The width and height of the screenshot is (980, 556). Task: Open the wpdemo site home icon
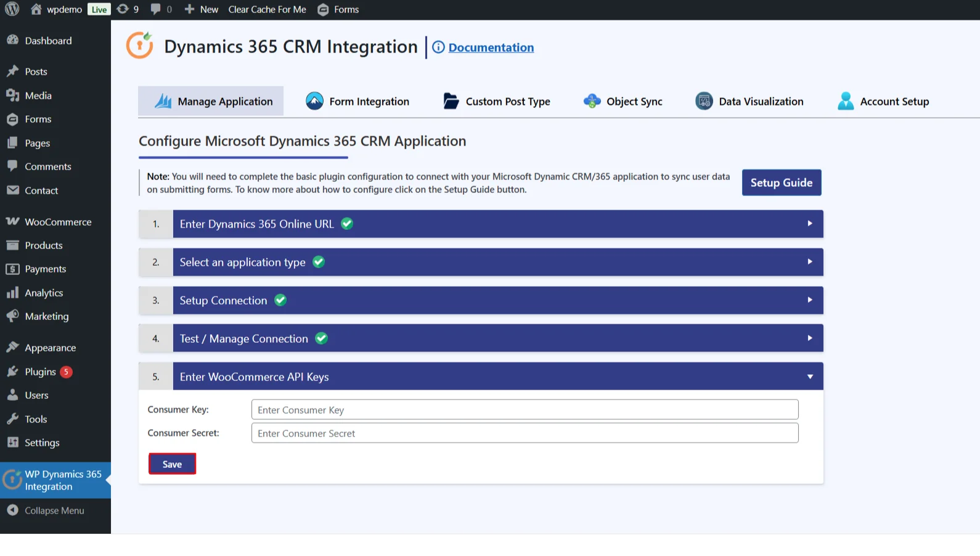[36, 9]
